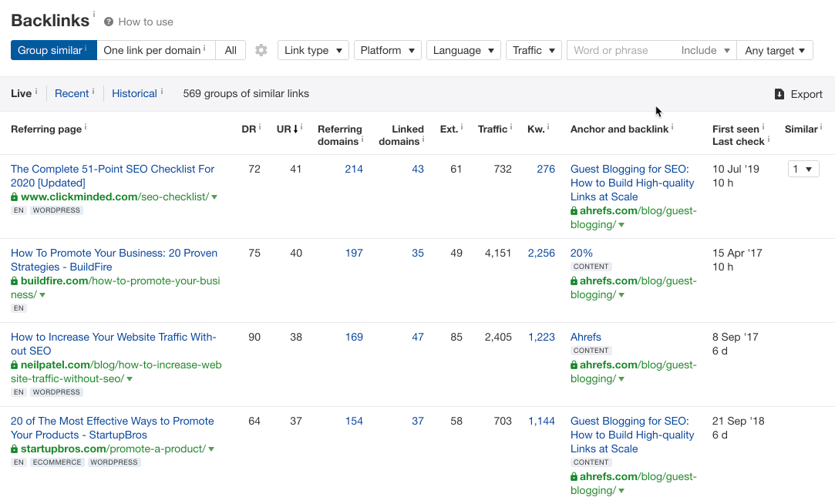The image size is (835, 504).
Task: Click the 2,256 keywords link
Action: [541, 253]
